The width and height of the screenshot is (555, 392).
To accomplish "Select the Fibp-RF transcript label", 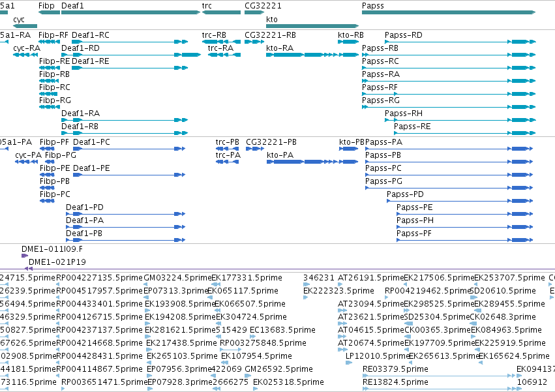I will pyautogui.click(x=53, y=35).
